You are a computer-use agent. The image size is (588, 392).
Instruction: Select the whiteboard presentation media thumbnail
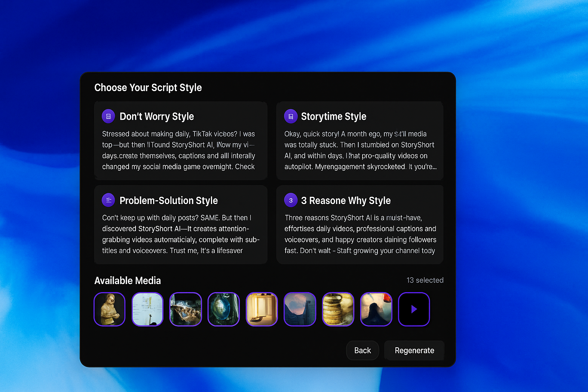[x=147, y=309]
